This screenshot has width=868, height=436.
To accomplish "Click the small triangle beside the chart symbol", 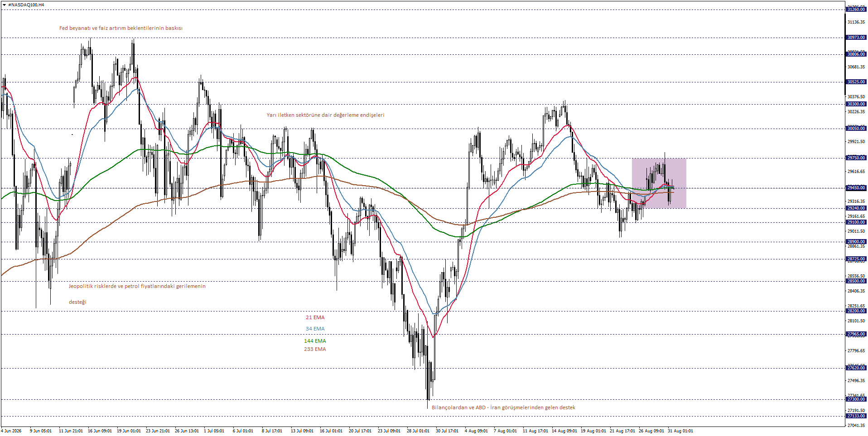I will (4, 5).
